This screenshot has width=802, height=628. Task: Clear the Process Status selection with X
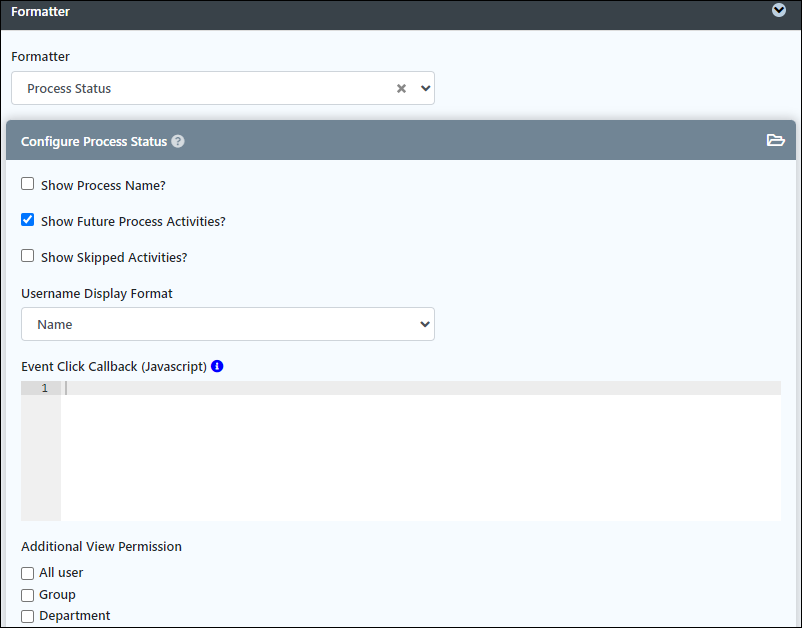(x=402, y=88)
